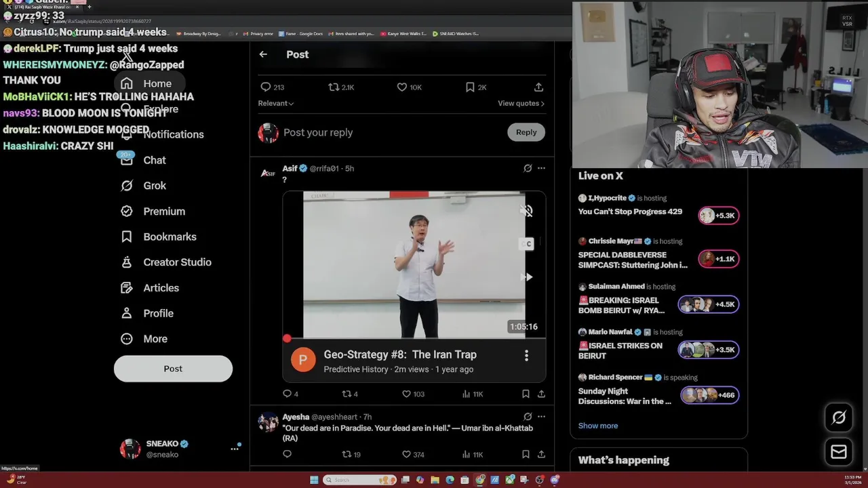Viewport: 868px width, 488px height.
Task: Go to Profile in the sidebar
Action: coord(147,313)
